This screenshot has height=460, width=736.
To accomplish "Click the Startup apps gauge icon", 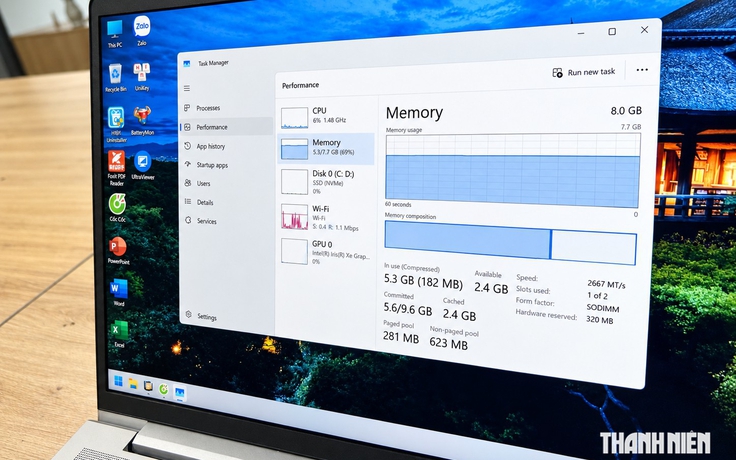I will (x=188, y=164).
